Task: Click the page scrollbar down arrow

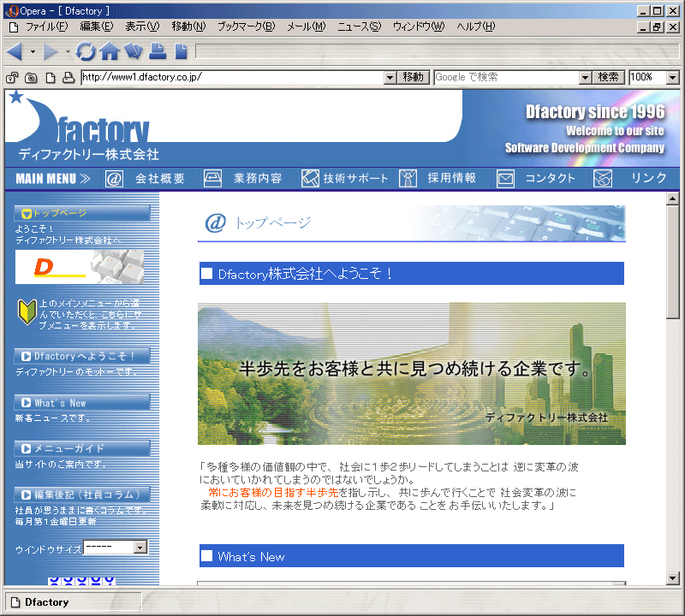Action: 673,579
